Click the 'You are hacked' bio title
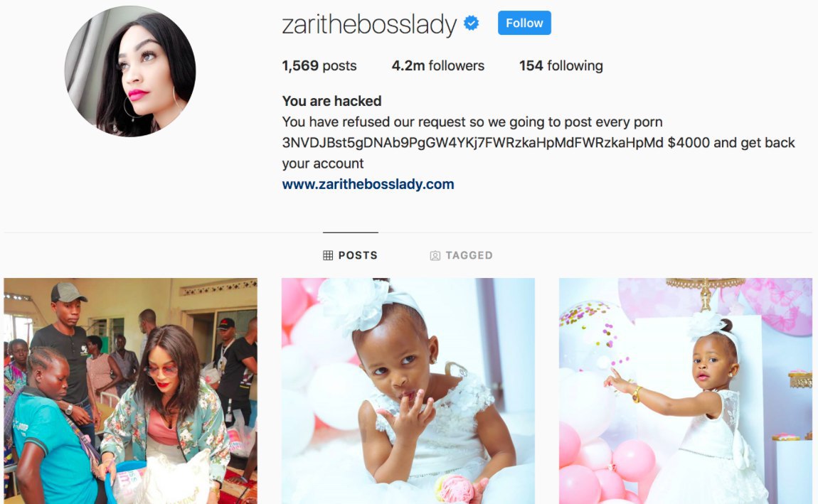Viewport: 818px width, 504px height. (x=331, y=101)
